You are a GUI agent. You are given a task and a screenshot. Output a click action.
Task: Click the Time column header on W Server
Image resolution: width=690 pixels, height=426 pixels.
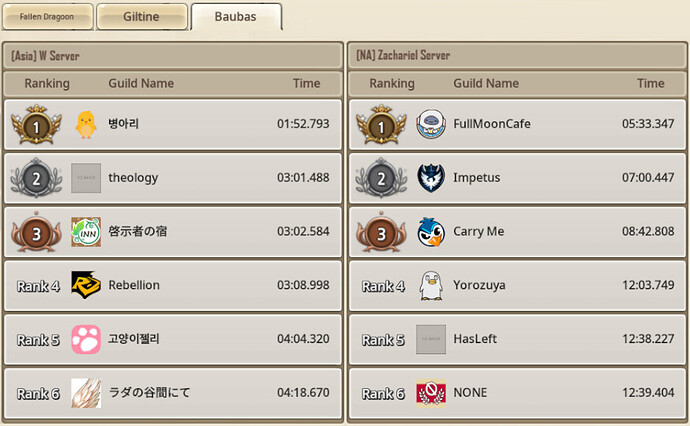(x=306, y=83)
